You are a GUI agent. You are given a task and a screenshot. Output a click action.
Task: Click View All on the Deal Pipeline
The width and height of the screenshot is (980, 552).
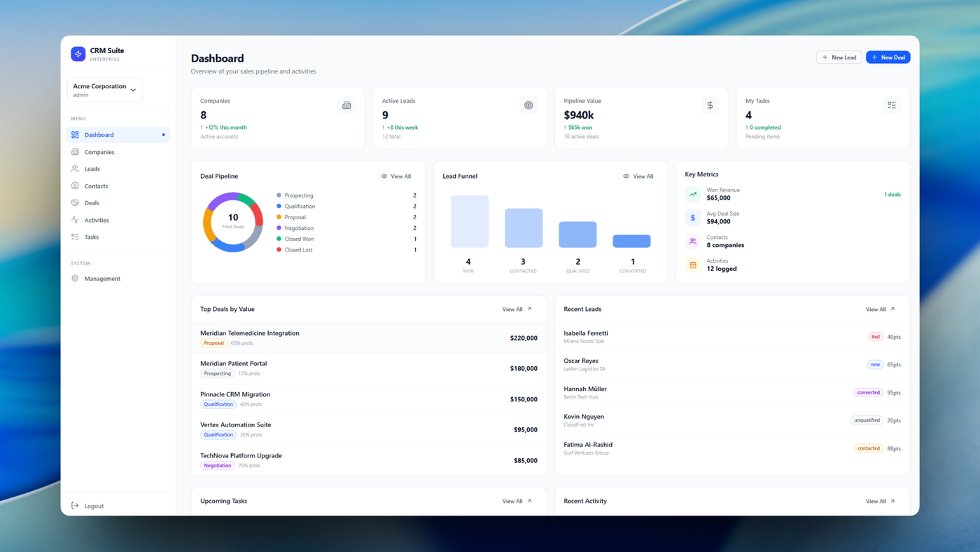coord(397,176)
